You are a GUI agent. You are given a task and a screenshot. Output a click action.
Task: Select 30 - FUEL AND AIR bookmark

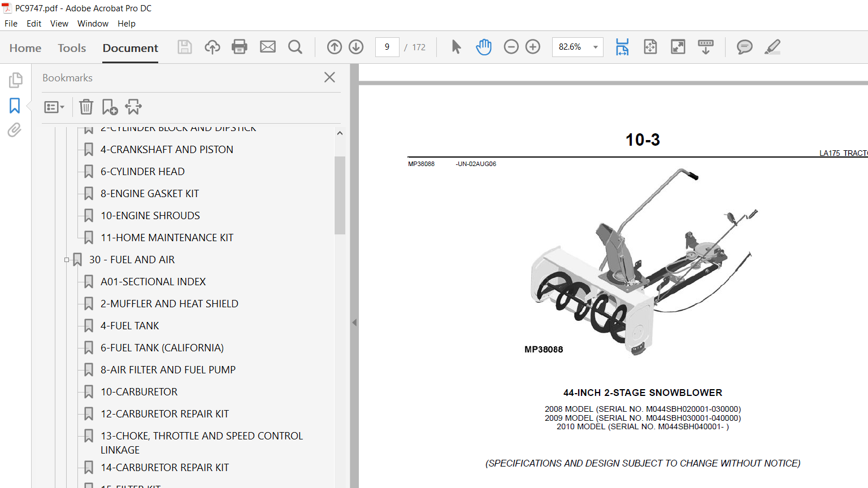(x=132, y=260)
